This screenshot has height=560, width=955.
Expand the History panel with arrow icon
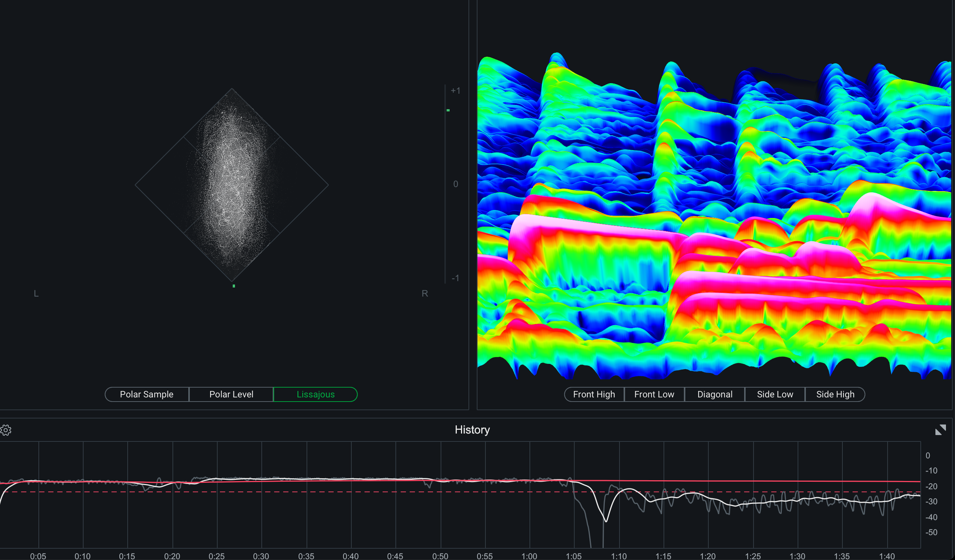[x=940, y=430]
